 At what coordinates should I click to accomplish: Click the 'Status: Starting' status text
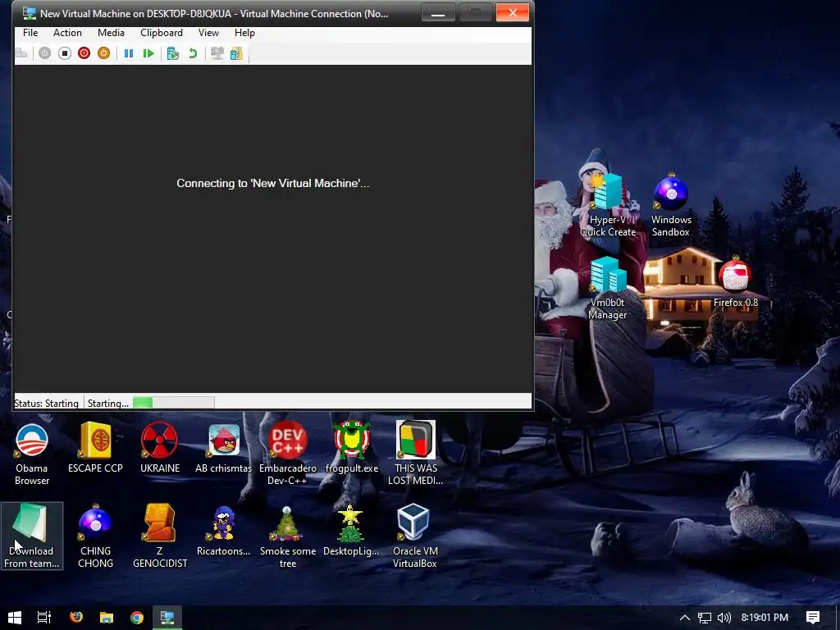click(46, 403)
